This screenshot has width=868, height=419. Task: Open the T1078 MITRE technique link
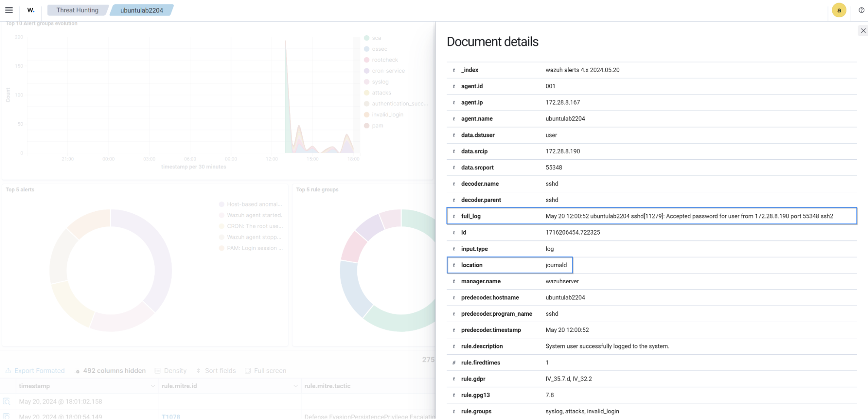(171, 416)
